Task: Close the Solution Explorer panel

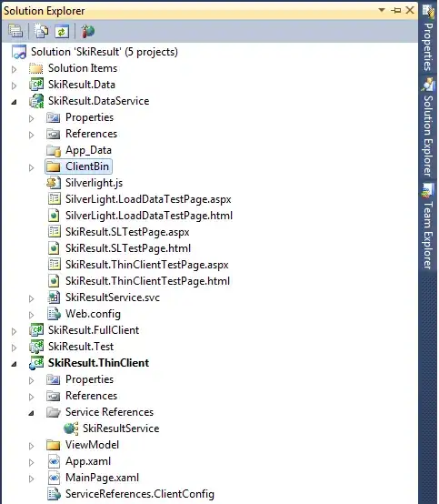Action: tap(410, 10)
